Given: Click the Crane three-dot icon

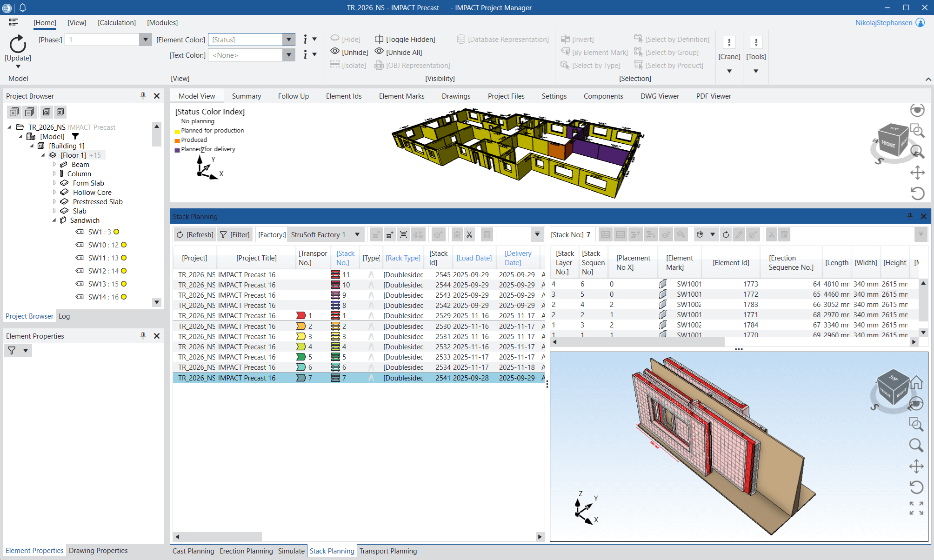Looking at the screenshot, I should [x=729, y=42].
